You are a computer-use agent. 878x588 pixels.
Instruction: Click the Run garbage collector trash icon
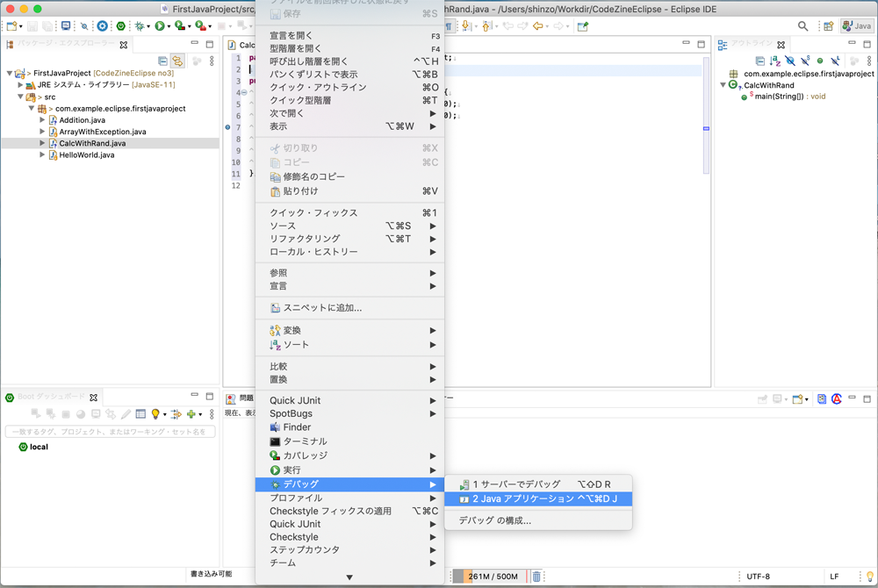[x=536, y=577]
